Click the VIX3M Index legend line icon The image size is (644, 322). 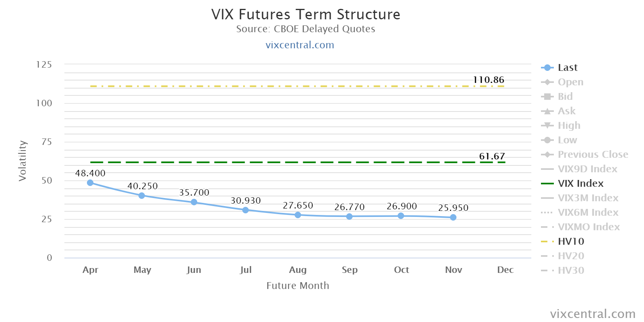coord(547,198)
